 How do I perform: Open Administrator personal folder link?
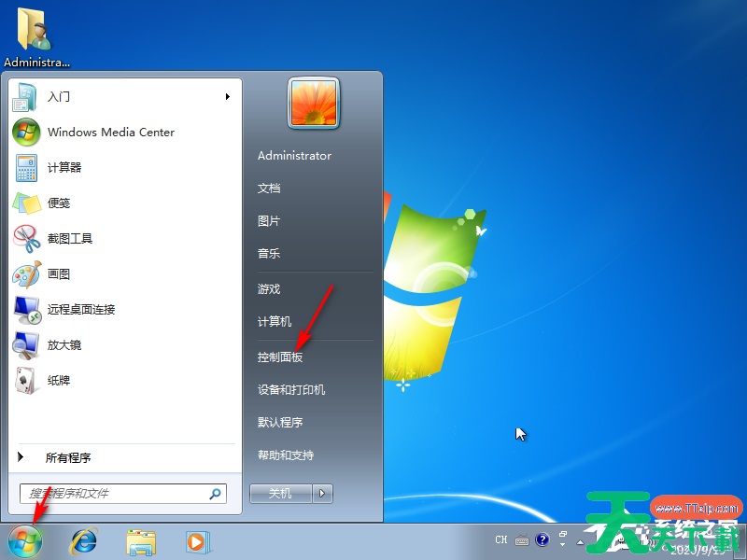pos(294,156)
